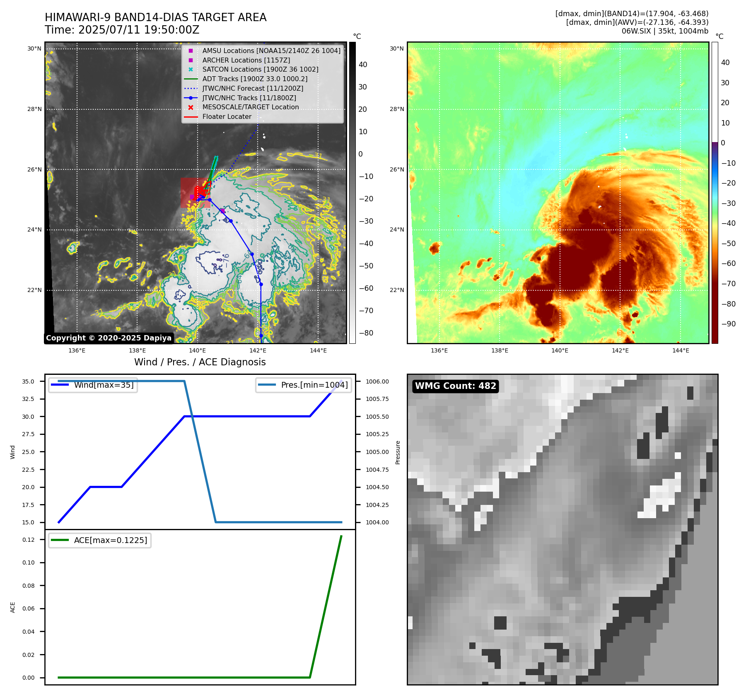
Task: Click the grayscale infrared satellite map
Action: click(x=196, y=193)
